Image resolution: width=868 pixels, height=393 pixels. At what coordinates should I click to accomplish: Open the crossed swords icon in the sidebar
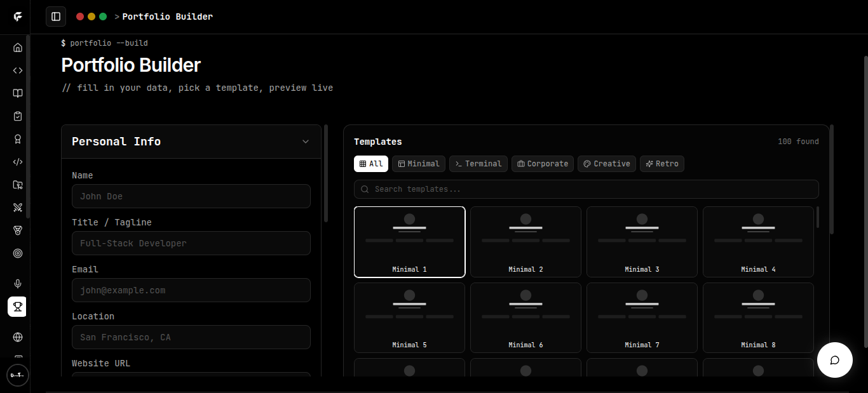tap(18, 208)
